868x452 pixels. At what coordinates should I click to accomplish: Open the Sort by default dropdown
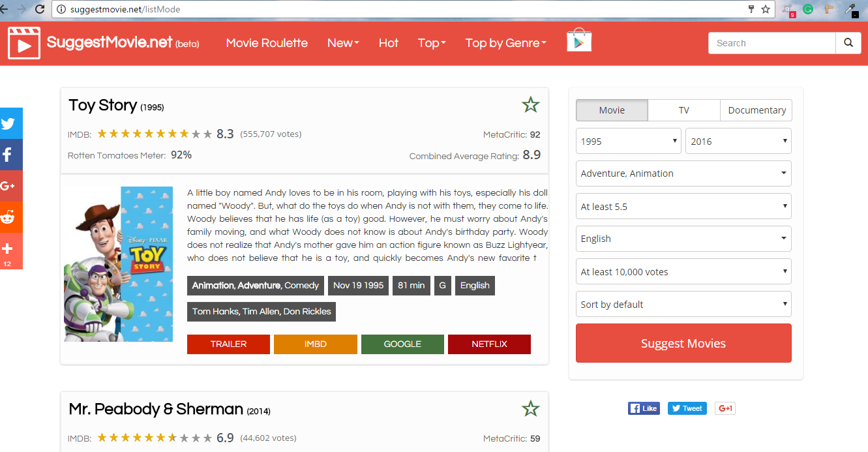point(683,305)
